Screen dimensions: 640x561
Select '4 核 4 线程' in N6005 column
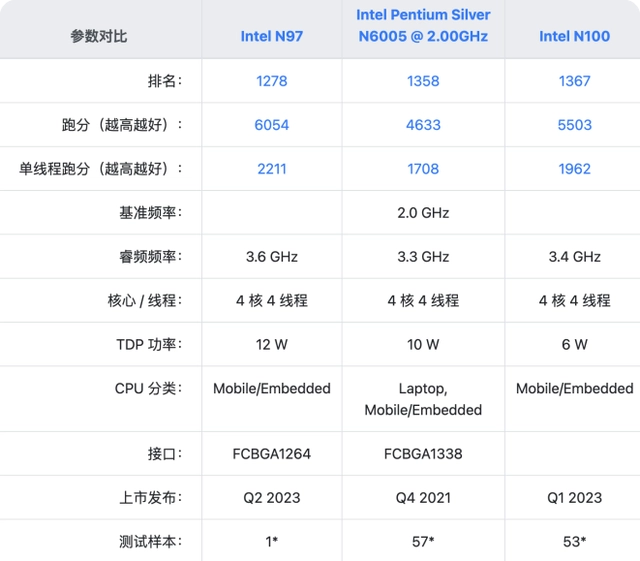click(423, 301)
